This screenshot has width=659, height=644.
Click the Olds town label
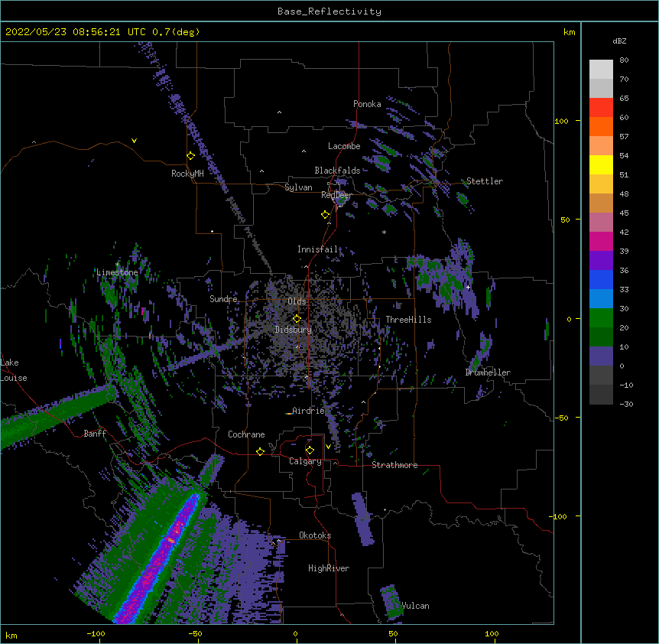click(x=297, y=301)
